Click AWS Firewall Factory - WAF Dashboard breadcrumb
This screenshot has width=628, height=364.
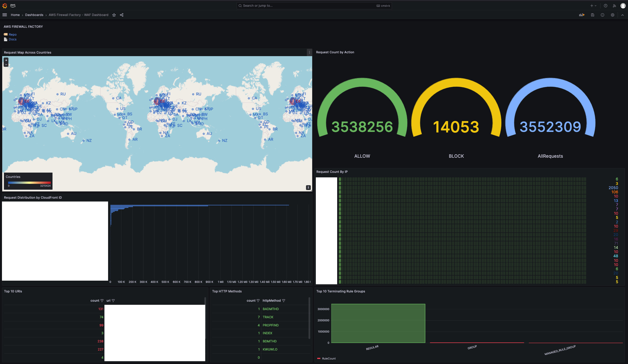78,15
